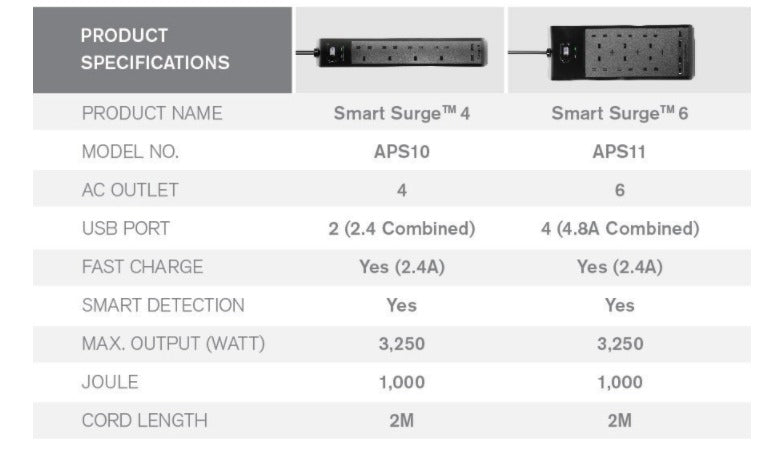Click the Smart Surge 6 Smart Detection value

619,305
